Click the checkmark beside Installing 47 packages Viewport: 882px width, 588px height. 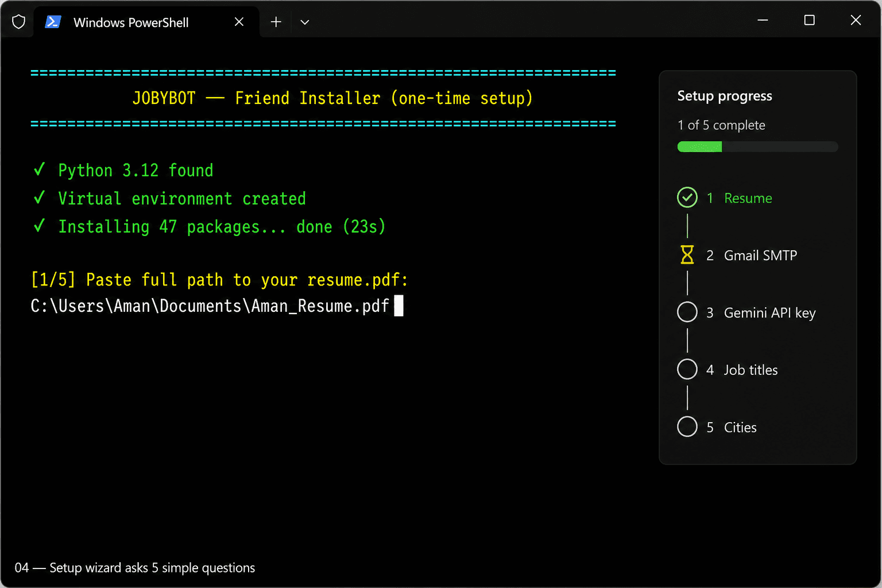click(x=39, y=226)
